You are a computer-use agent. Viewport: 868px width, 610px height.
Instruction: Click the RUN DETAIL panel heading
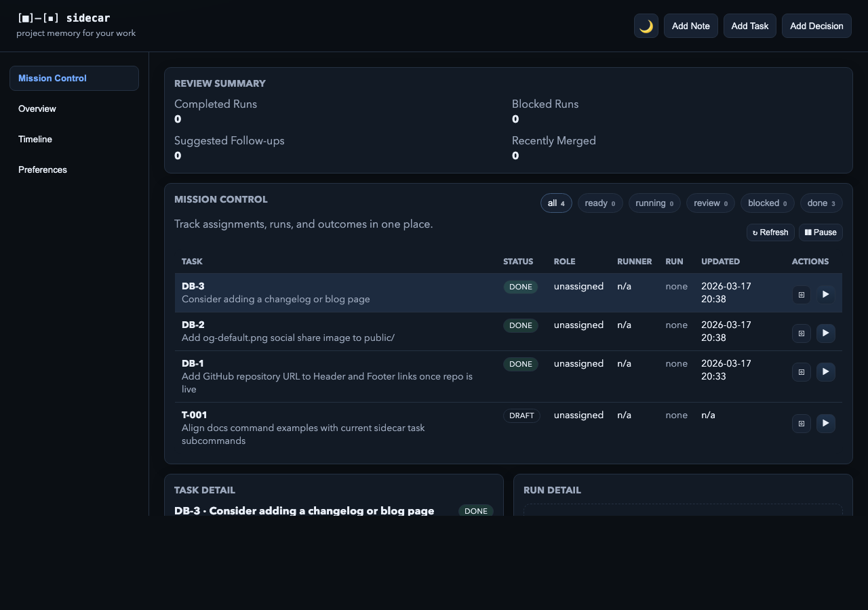point(552,490)
